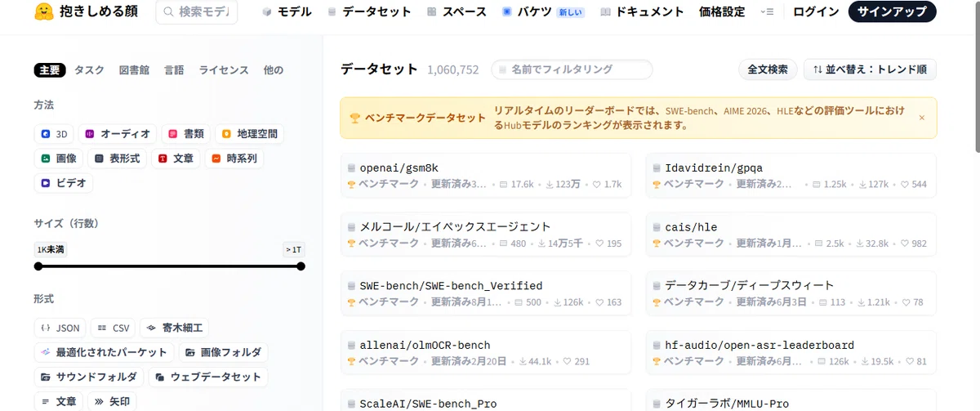980x411 pixels.
Task: Open the タイガーラボ/MMLU-Pro dataset card
Action: pos(791,400)
